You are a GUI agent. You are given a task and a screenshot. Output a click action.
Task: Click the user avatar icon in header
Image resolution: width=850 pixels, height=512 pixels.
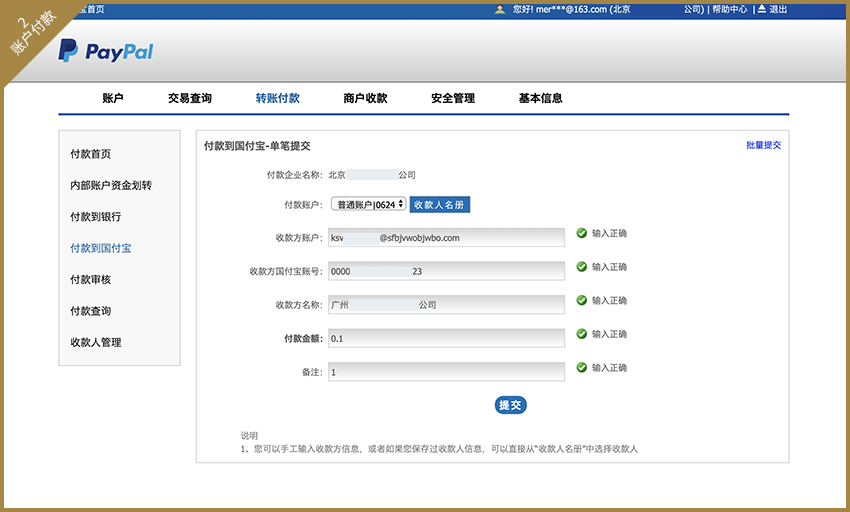click(x=500, y=9)
